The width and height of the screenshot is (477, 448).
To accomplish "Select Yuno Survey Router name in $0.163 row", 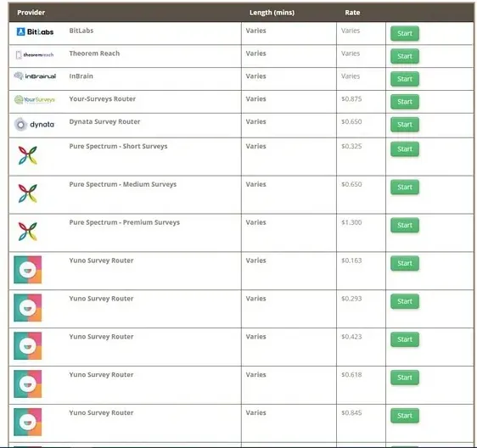I will (101, 260).
